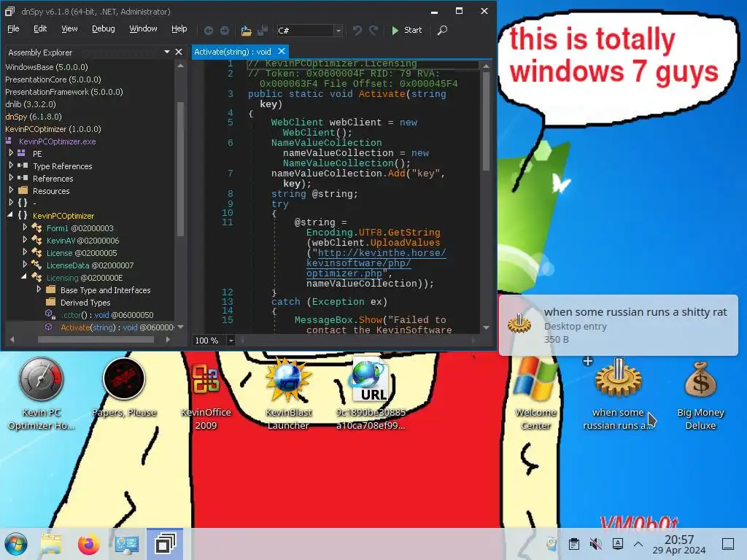Screen dimensions: 747x560
Task: Close the Assembly Explorer panel
Action: click(179, 52)
